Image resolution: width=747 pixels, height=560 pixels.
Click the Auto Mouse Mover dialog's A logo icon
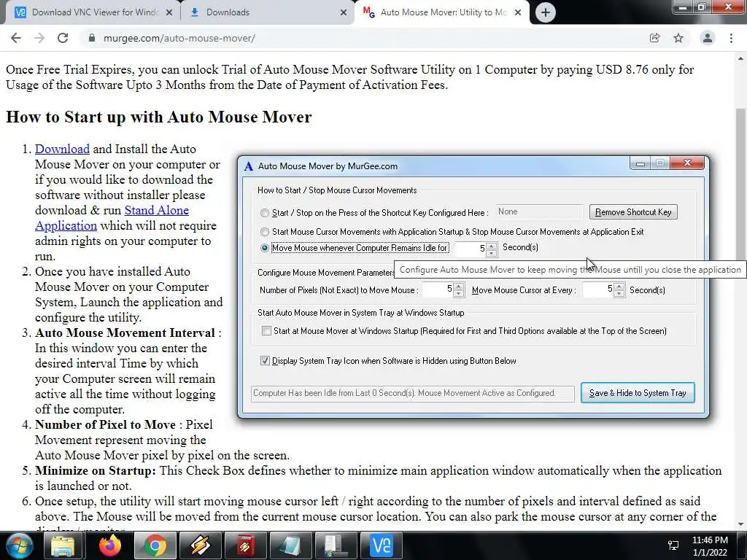[248, 166]
